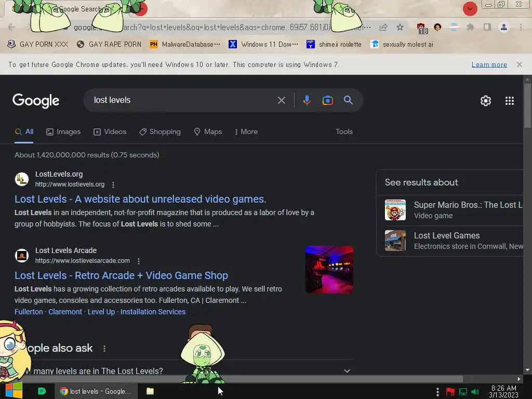
Task: Open File Explorer folder on taskbar
Action: coord(150,391)
